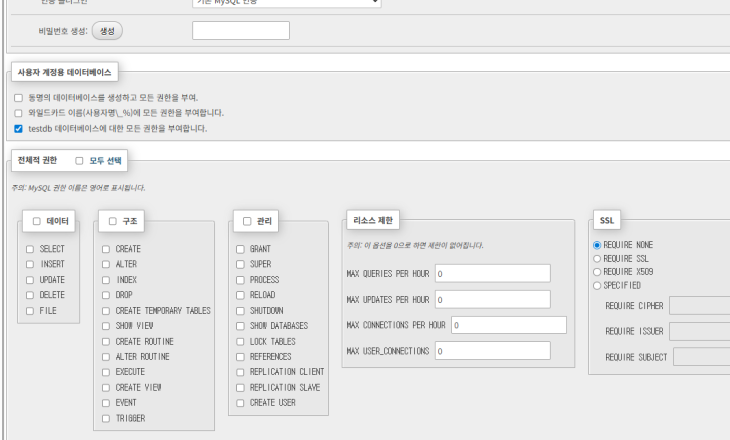This screenshot has width=730, height=440.
Task: Click the generated password text field
Action: [240, 31]
